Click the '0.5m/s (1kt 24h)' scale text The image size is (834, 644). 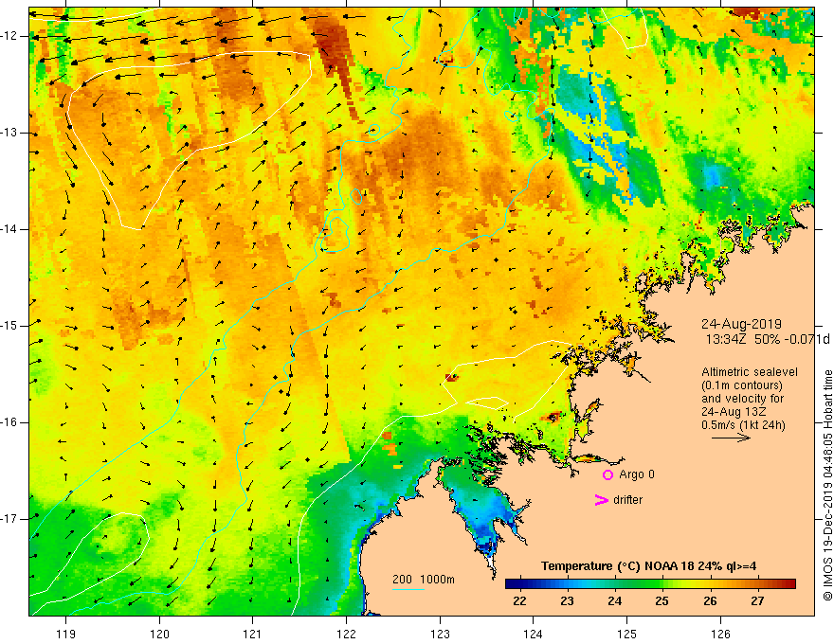(743, 425)
